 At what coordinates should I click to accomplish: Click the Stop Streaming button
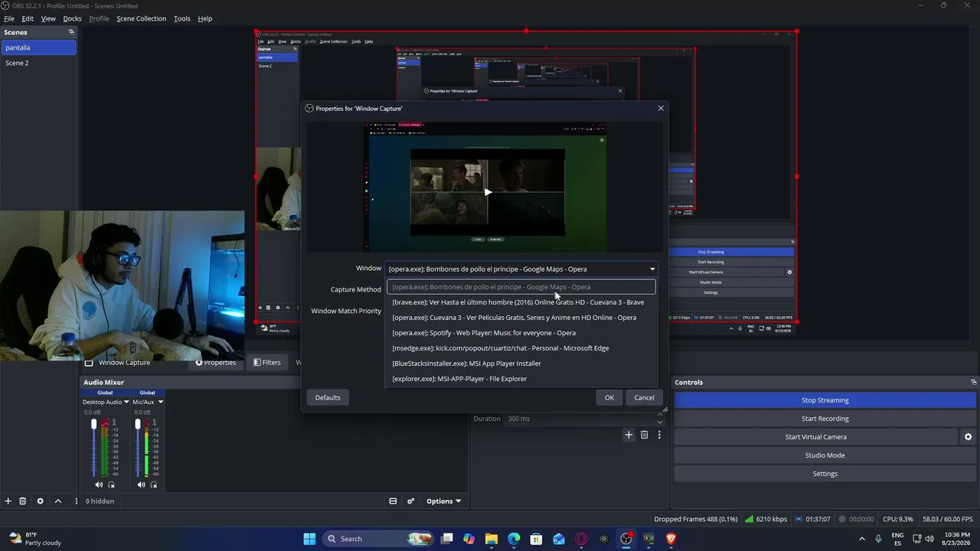click(x=825, y=400)
